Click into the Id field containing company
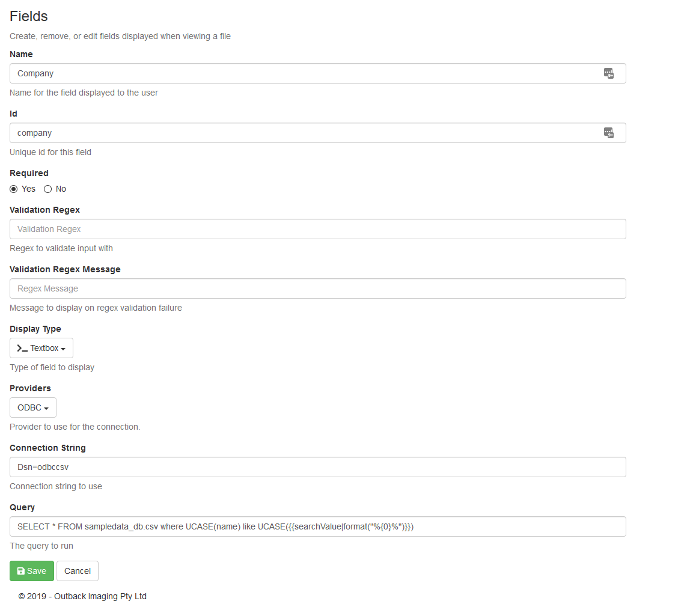Screen dimensions: 693x616 [x=301, y=133]
